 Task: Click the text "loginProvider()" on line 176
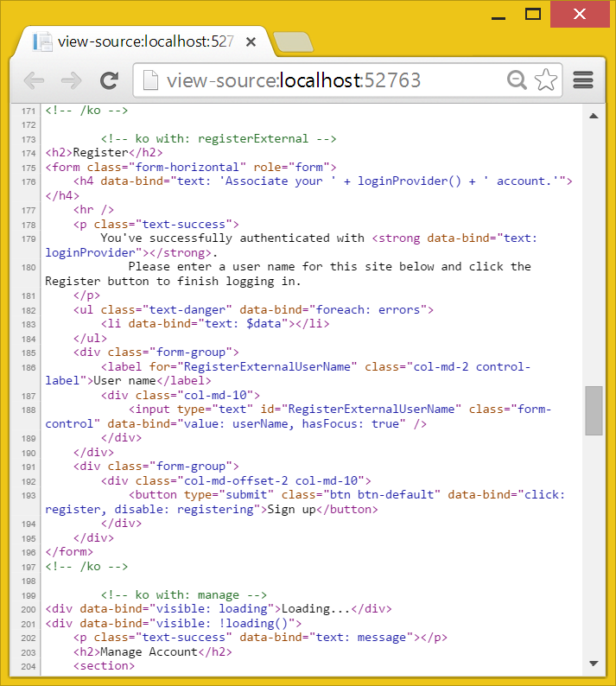tap(409, 181)
